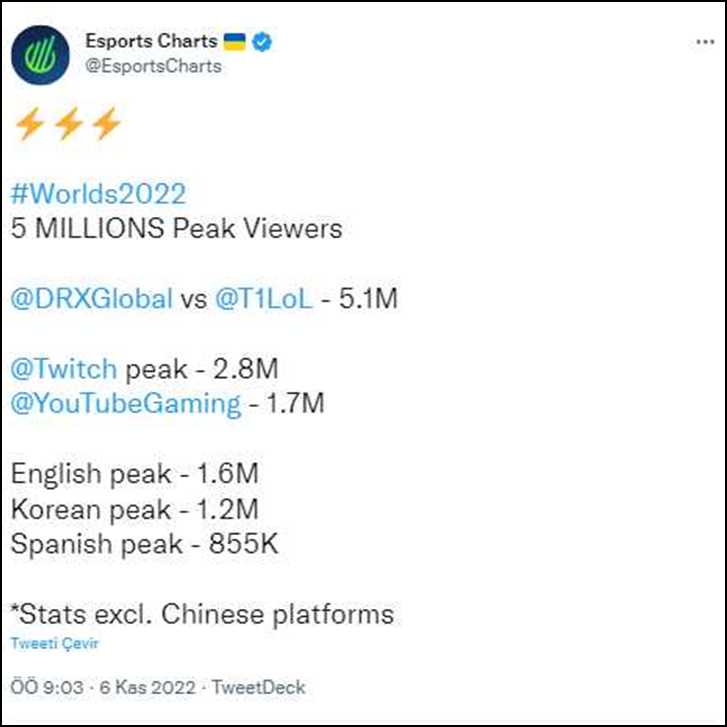Click the middle lightning bolt emoji
727x727 pixels.
(67, 124)
